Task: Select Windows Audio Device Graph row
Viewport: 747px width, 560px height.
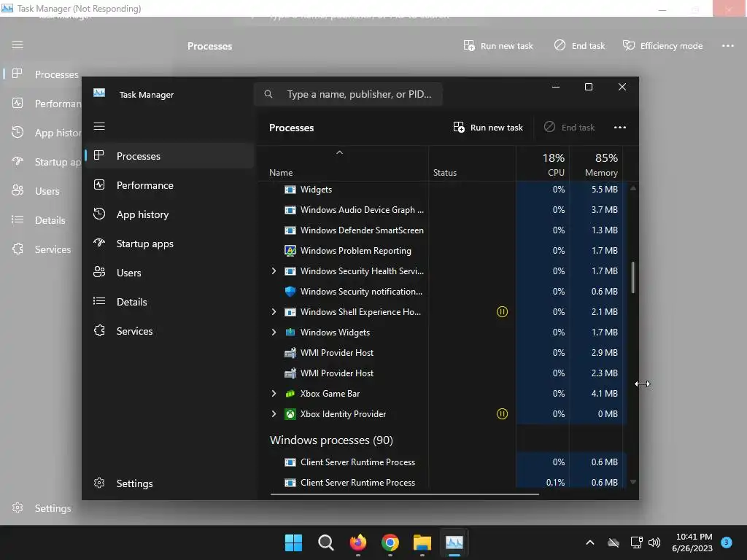Action: [442, 209]
